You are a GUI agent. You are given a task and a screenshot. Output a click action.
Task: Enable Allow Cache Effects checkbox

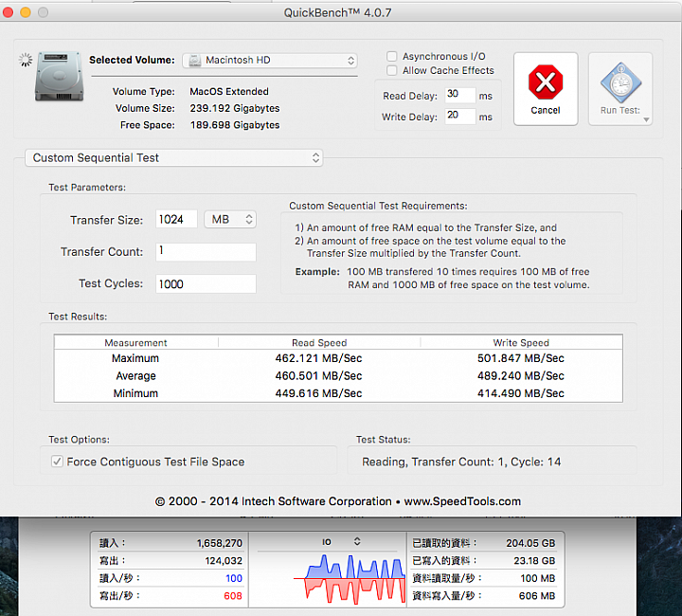click(x=392, y=70)
